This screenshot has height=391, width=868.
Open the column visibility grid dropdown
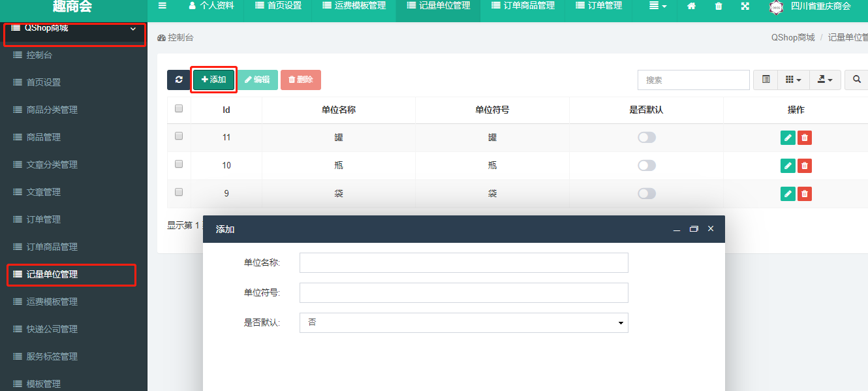point(792,80)
